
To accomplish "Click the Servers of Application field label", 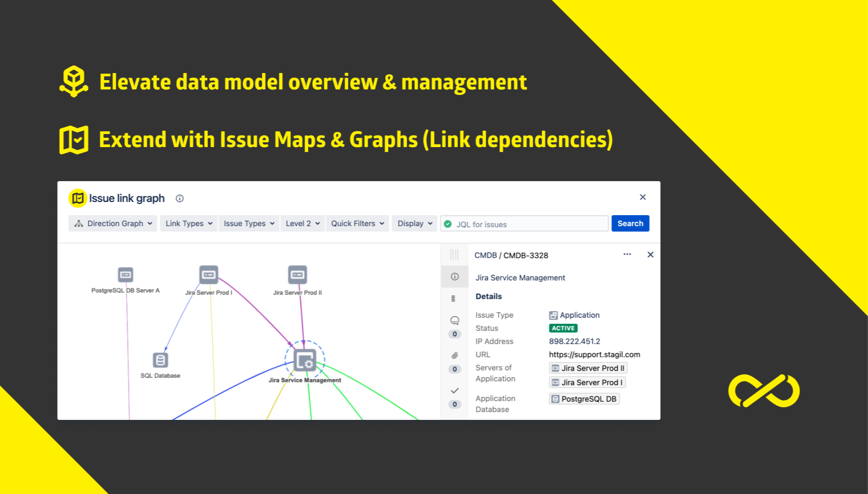I will tap(495, 373).
